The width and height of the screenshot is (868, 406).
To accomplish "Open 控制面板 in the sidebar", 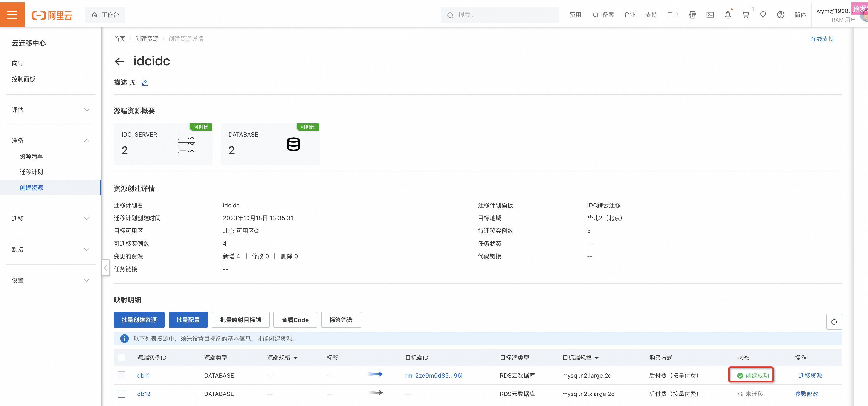I will pos(24,79).
